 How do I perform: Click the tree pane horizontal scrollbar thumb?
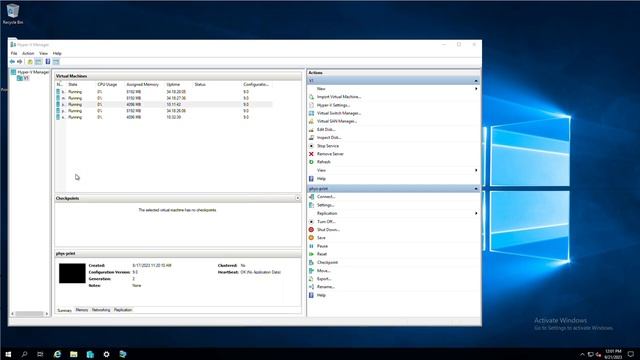(x=29, y=314)
